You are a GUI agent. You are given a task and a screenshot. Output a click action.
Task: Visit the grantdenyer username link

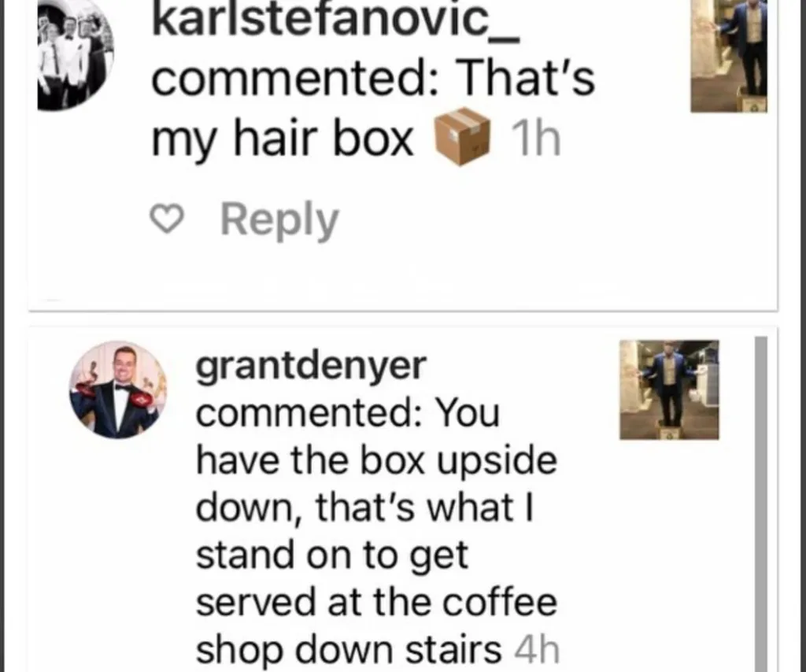pyautogui.click(x=311, y=367)
